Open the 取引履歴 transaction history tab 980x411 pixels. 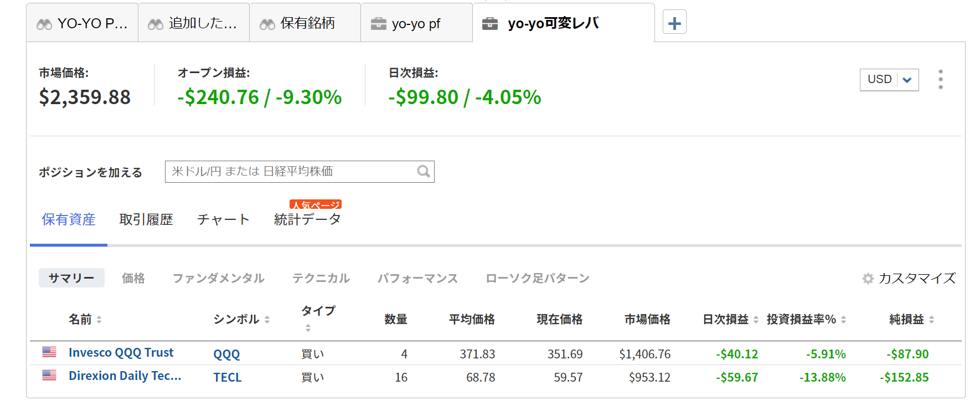146,219
